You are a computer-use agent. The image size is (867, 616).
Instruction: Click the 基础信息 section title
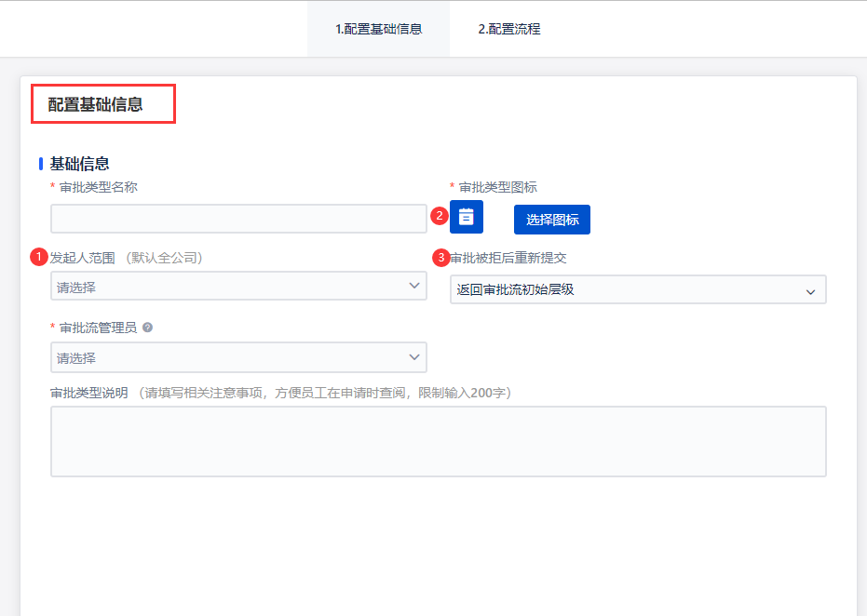tap(80, 164)
